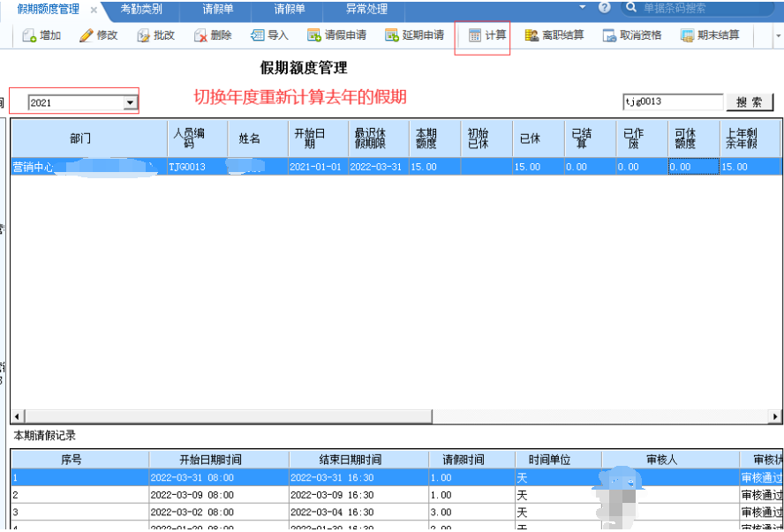The width and height of the screenshot is (784, 532).
Task: Expand the year 2021 dropdown
Action: [130, 102]
